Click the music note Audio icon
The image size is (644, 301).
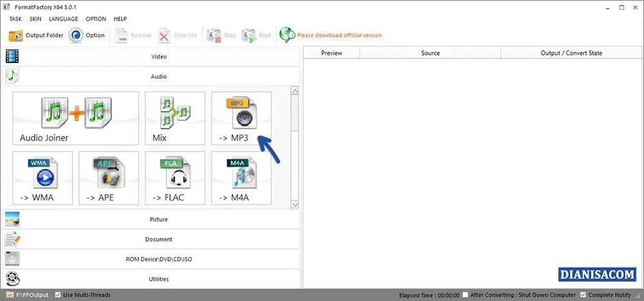coord(12,76)
